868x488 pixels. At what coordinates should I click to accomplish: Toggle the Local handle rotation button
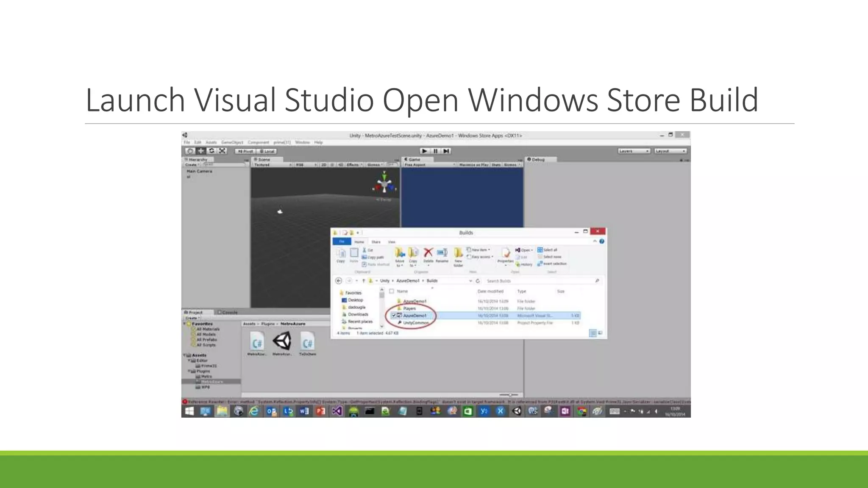pos(267,151)
